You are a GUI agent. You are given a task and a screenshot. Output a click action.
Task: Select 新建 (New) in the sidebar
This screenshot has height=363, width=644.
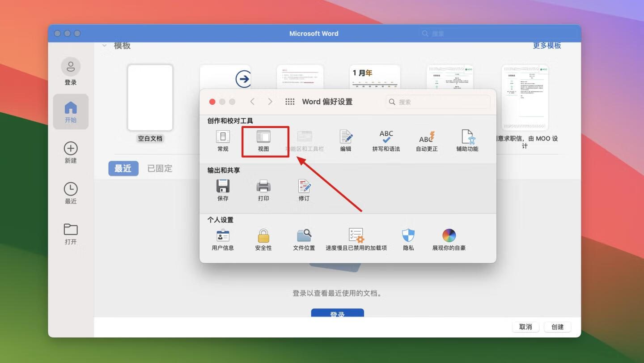71,152
